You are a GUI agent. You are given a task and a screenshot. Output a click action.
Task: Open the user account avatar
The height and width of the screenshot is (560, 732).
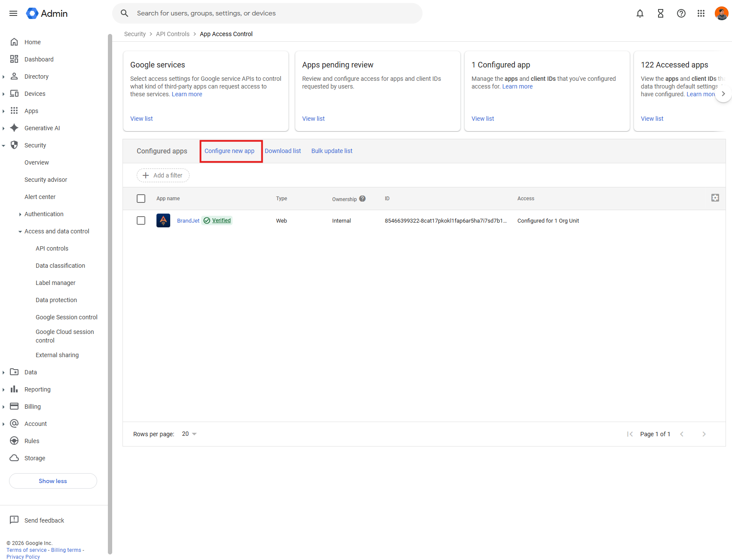pyautogui.click(x=721, y=13)
